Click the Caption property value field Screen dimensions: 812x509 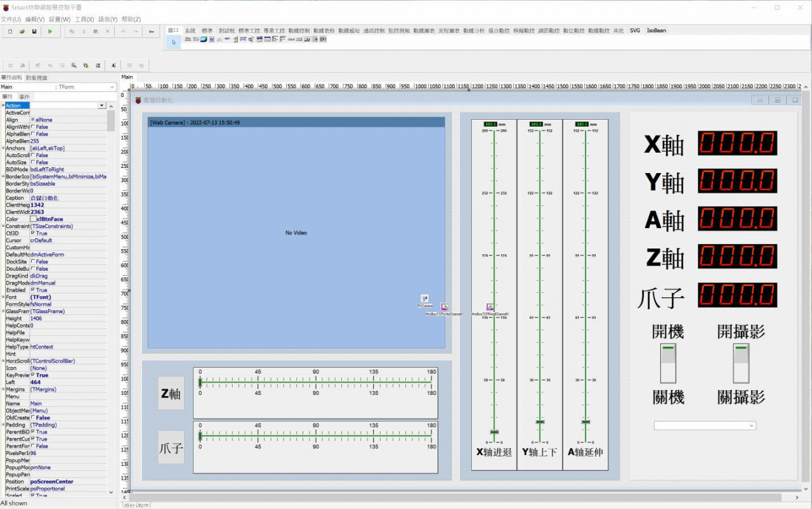[68, 198]
